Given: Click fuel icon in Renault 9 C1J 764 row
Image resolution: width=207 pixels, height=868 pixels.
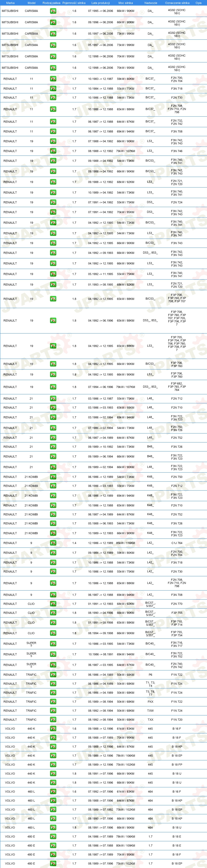Looking at the screenshot, I should (x=53, y=543).
